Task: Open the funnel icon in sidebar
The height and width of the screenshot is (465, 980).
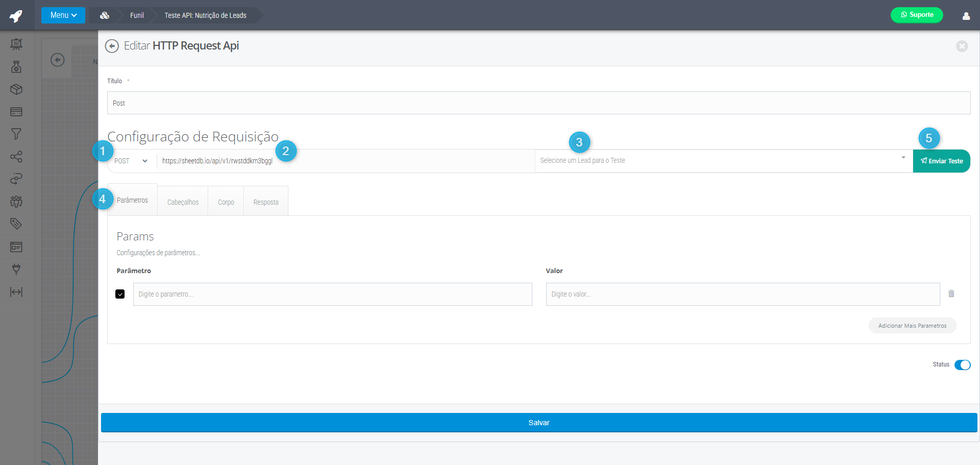Action: pyautogui.click(x=16, y=134)
